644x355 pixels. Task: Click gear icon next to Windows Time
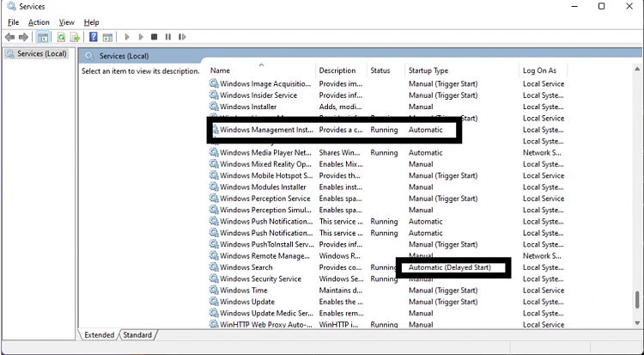[214, 290]
